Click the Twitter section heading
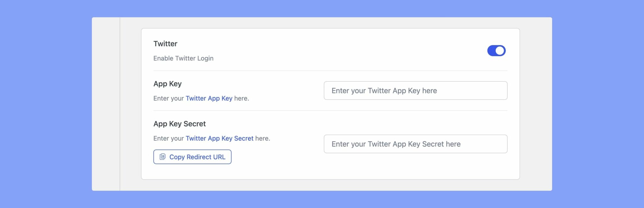The height and width of the screenshot is (208, 644). [x=165, y=44]
